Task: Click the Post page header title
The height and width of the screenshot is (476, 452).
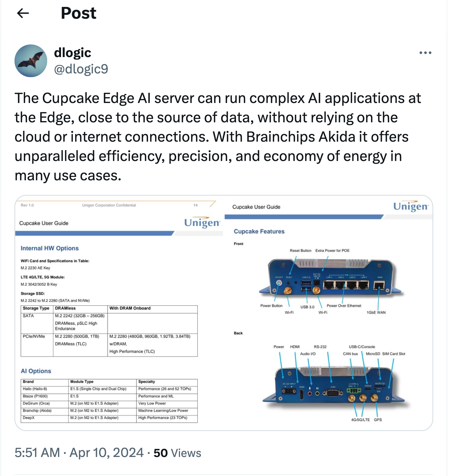Action: click(x=79, y=13)
